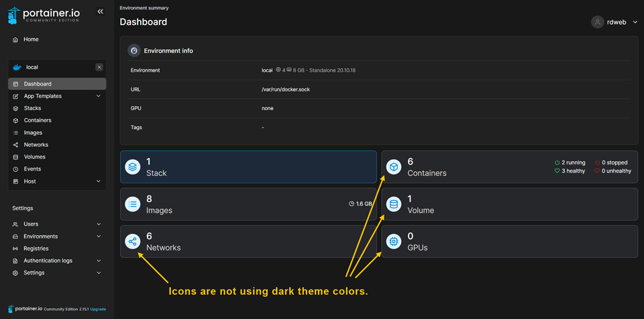
Task: Click 'Environment summary' breadcrumb text
Action: 144,8
